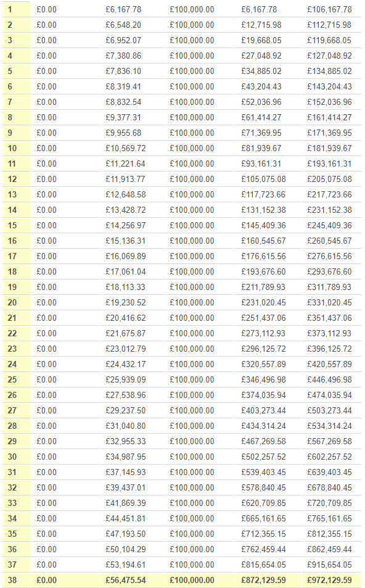Click the year 12 balance £205,075.08
This screenshot has height=588, width=365.
click(x=329, y=179)
